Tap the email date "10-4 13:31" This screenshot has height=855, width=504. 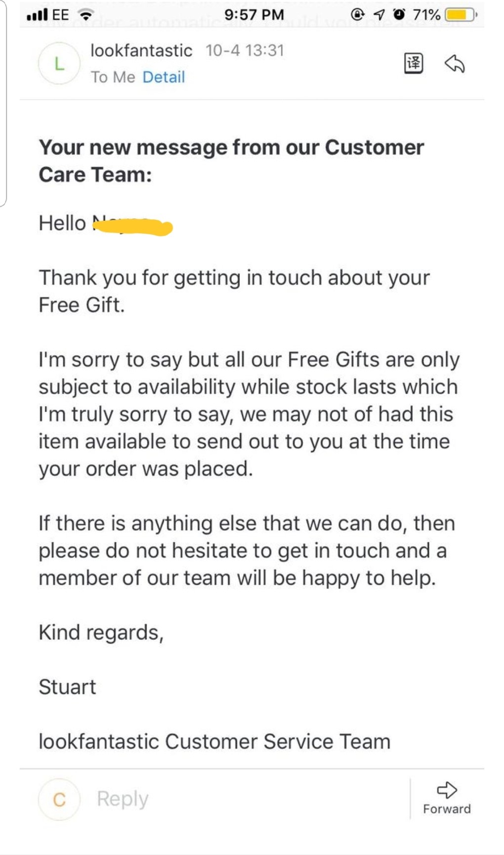(x=245, y=50)
